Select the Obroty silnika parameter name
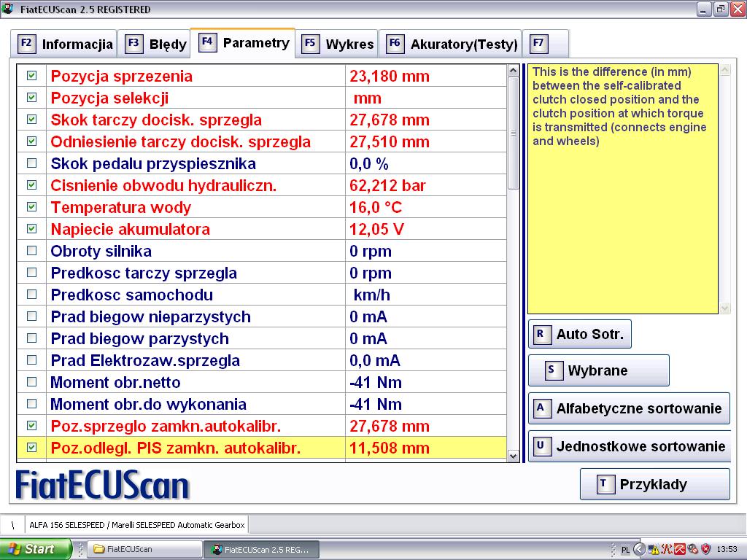Image resolution: width=747 pixels, height=560 pixels. [x=101, y=251]
